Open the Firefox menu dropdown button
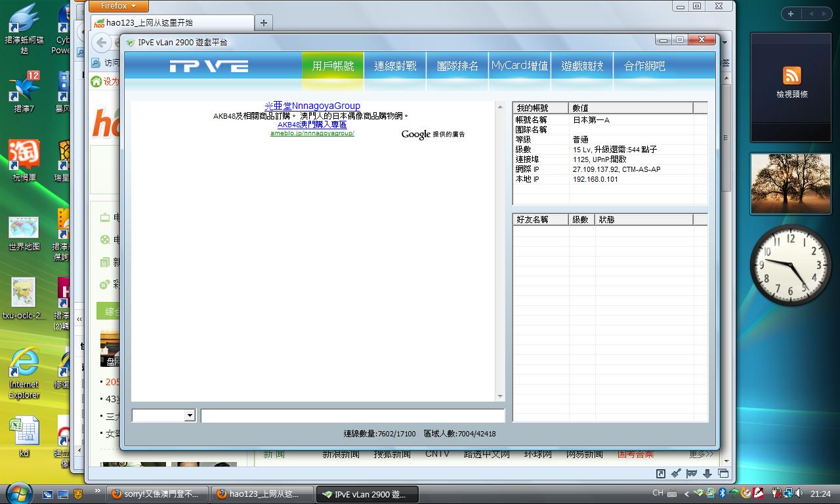This screenshot has height=504, width=840. point(119,6)
